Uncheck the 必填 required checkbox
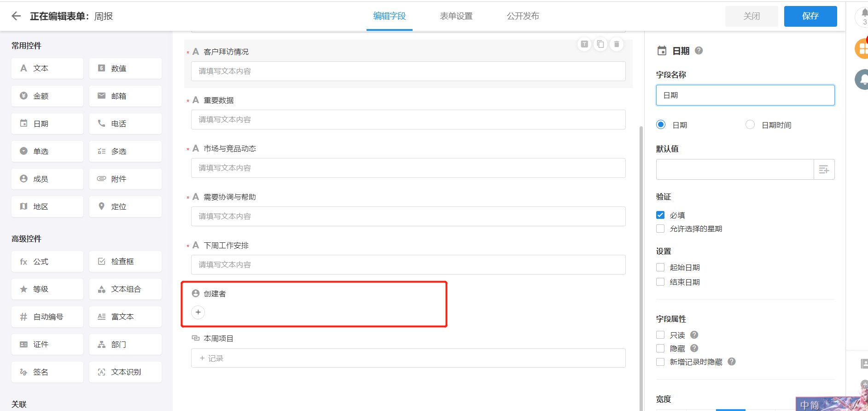Viewport: 868px width, 411px height. [x=660, y=215]
